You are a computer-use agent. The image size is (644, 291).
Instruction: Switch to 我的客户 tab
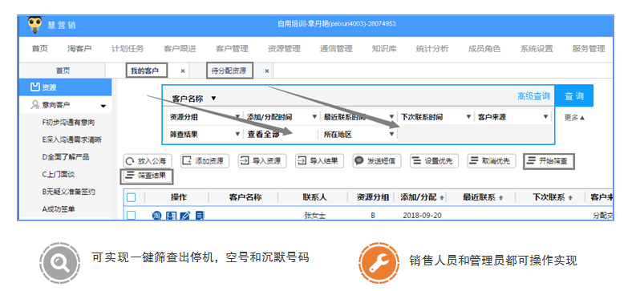144,71
